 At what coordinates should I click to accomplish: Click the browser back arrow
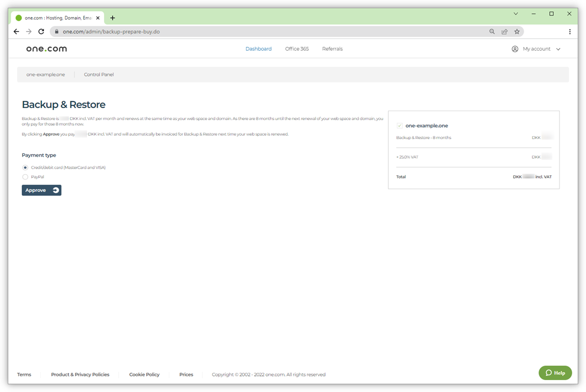(16, 32)
